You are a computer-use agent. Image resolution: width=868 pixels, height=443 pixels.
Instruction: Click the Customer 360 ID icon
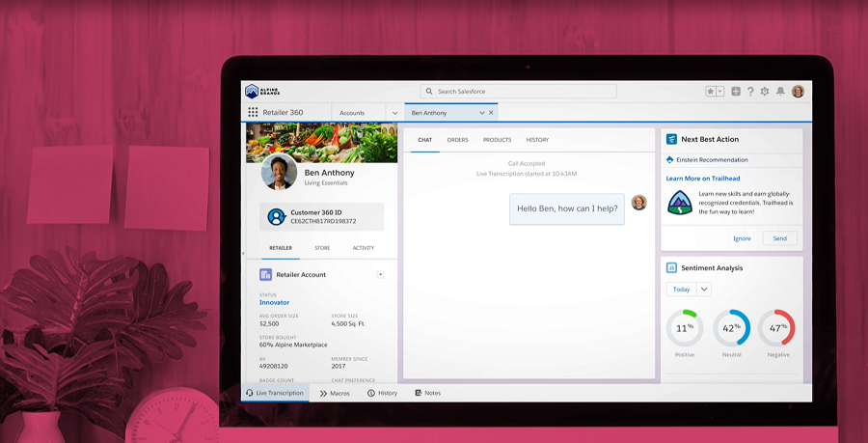(276, 216)
